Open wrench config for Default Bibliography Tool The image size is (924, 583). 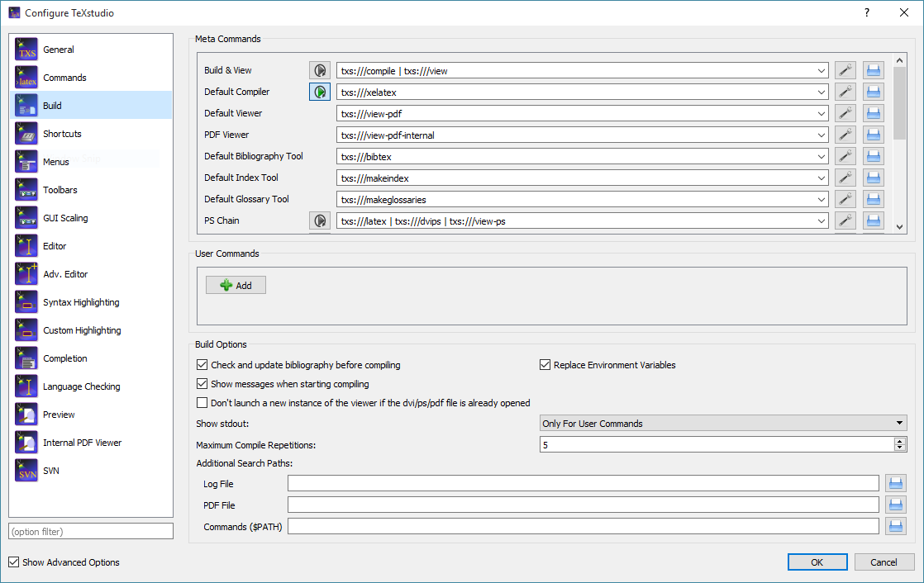tap(845, 157)
